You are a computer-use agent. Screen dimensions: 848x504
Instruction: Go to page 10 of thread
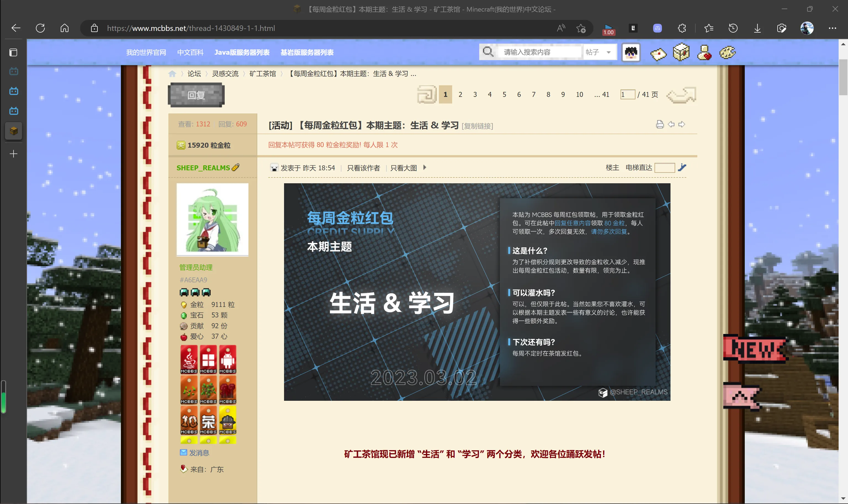pyautogui.click(x=579, y=94)
